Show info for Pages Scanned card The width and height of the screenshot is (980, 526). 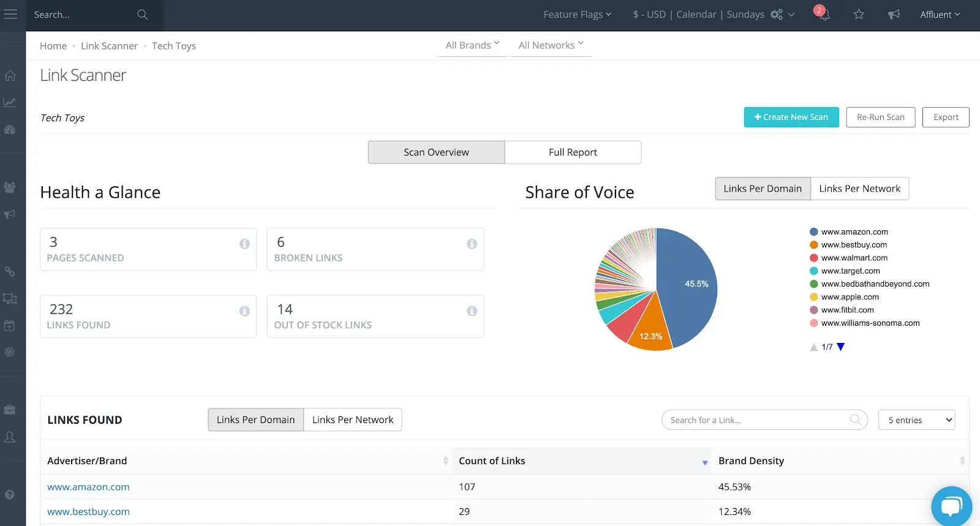[244, 244]
